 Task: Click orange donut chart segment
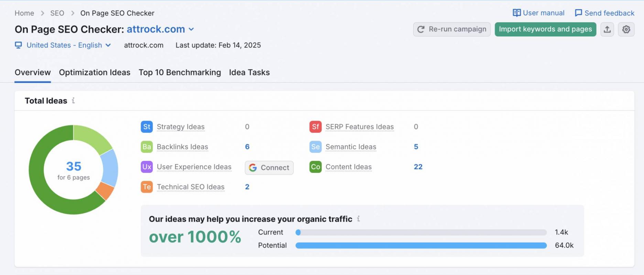tap(106, 191)
